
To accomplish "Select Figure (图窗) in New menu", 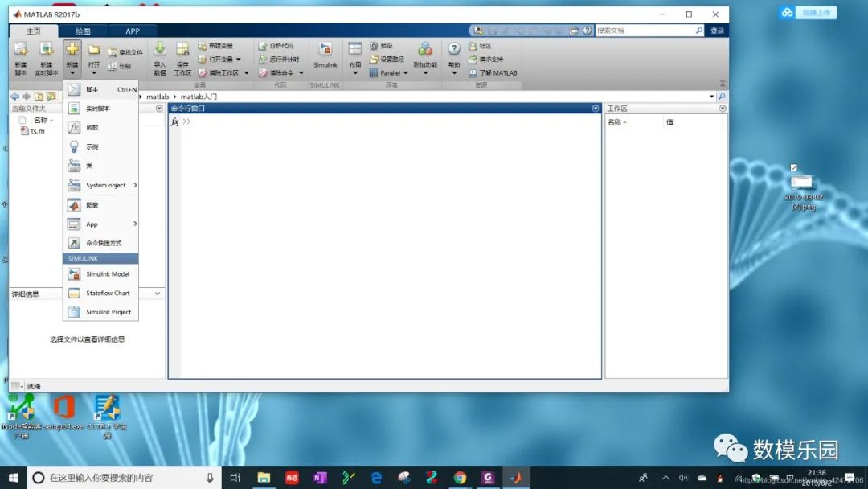I will (100, 205).
